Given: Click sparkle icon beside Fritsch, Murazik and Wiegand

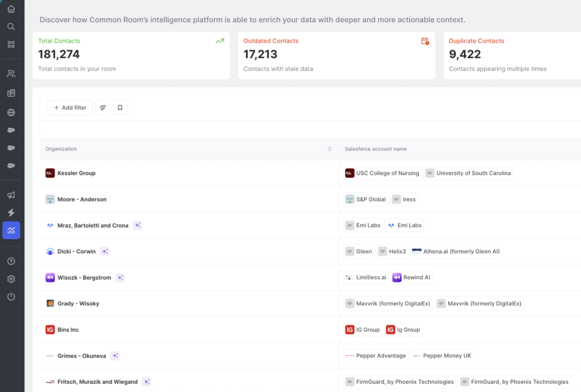Looking at the screenshot, I should click(147, 382).
